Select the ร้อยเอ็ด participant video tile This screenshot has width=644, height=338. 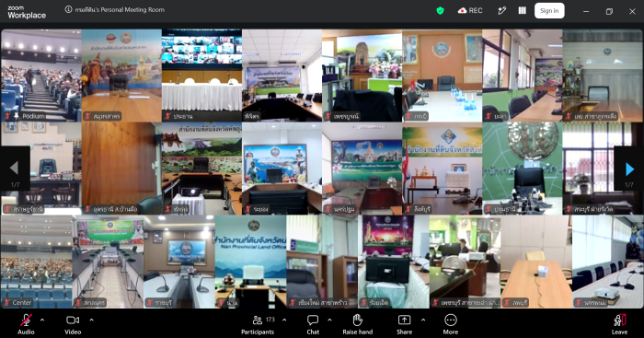pos(394,262)
